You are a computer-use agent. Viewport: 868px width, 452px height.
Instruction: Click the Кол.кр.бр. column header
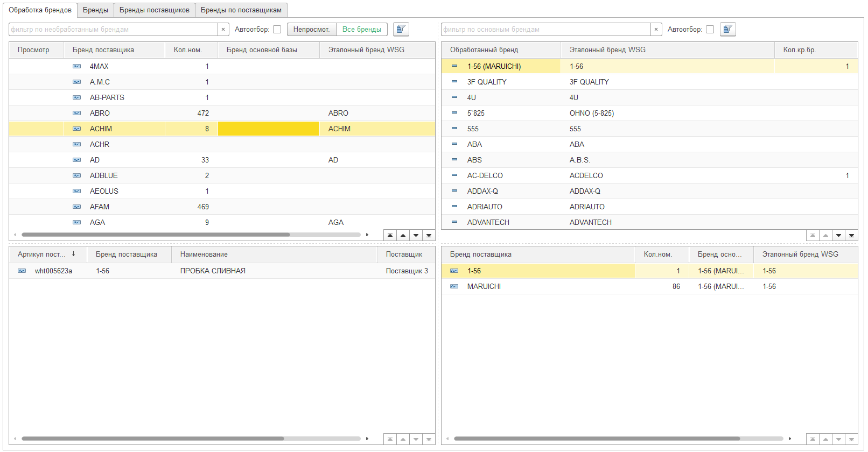pos(816,50)
